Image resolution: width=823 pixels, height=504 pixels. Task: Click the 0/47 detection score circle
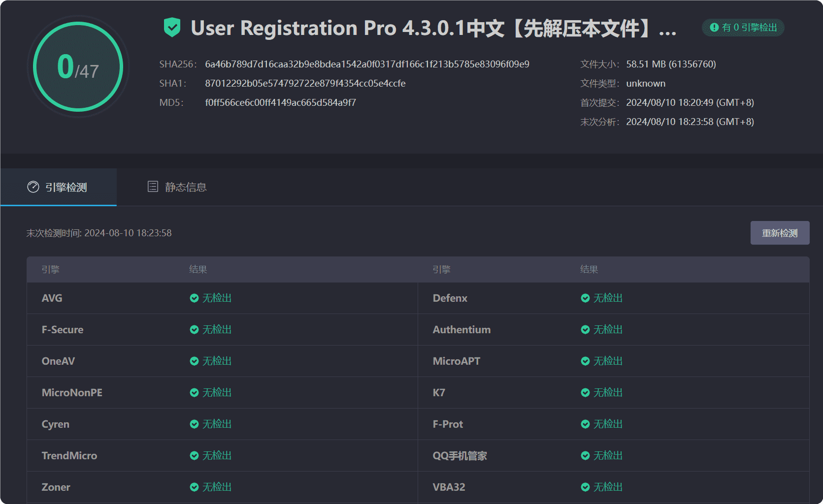pos(78,66)
